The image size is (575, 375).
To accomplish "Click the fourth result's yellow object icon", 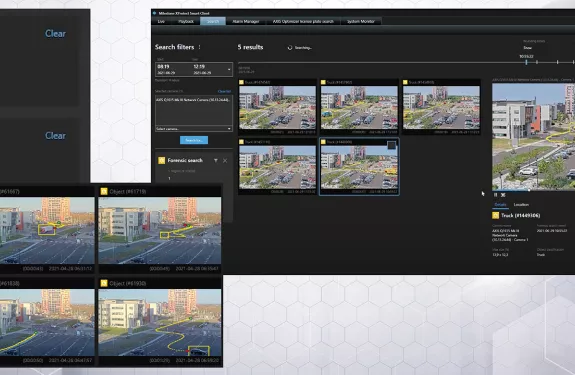I will pos(241,142).
